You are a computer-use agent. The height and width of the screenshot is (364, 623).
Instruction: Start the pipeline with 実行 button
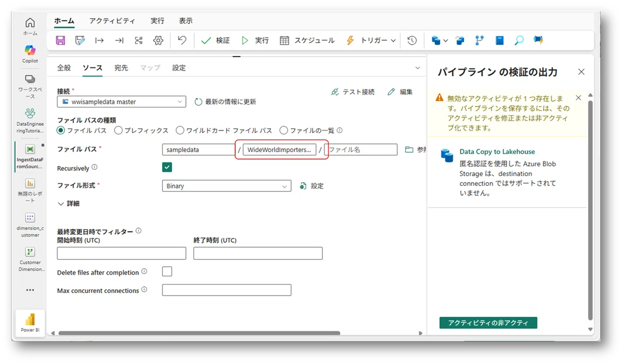tap(255, 41)
